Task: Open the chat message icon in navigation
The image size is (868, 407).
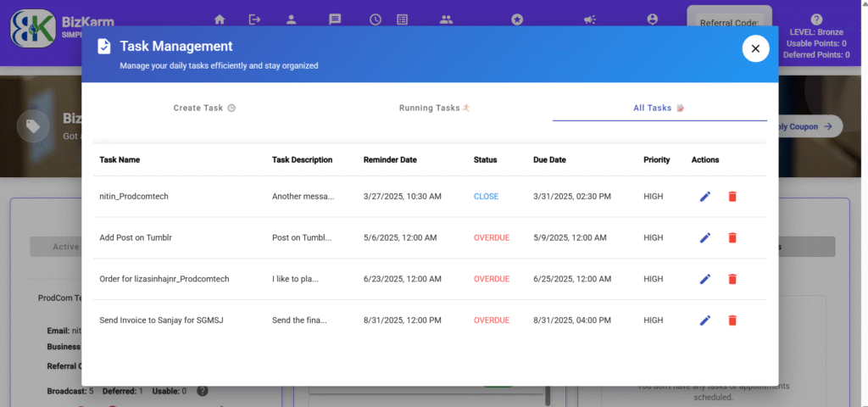Action: click(335, 20)
